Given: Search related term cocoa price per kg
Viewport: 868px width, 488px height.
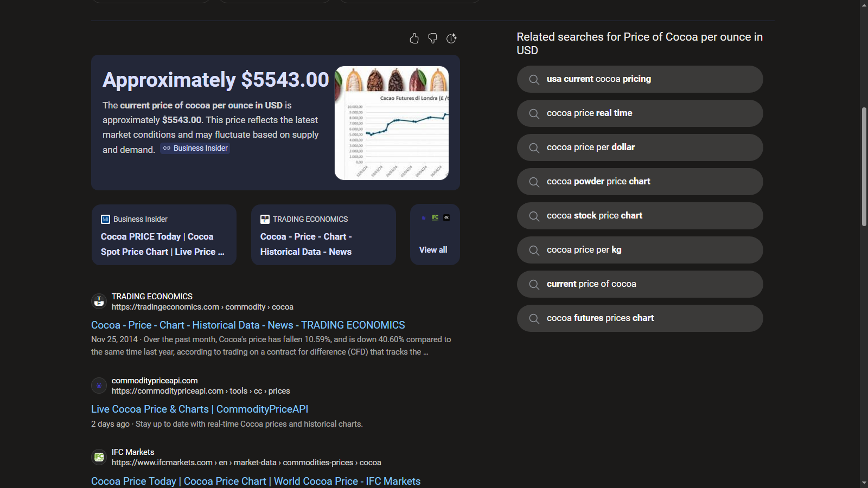Looking at the screenshot, I should [x=640, y=250].
